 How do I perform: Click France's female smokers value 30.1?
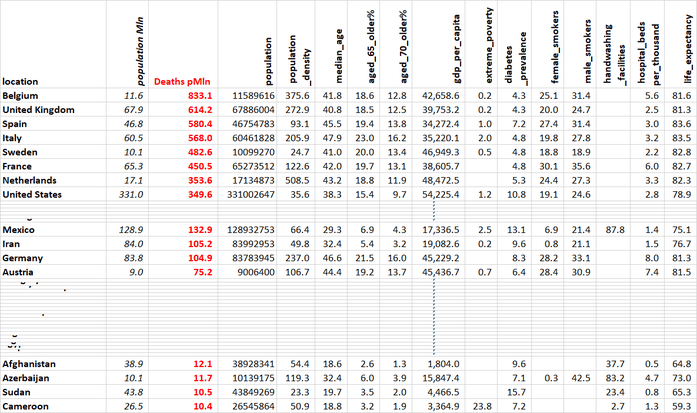pos(549,166)
